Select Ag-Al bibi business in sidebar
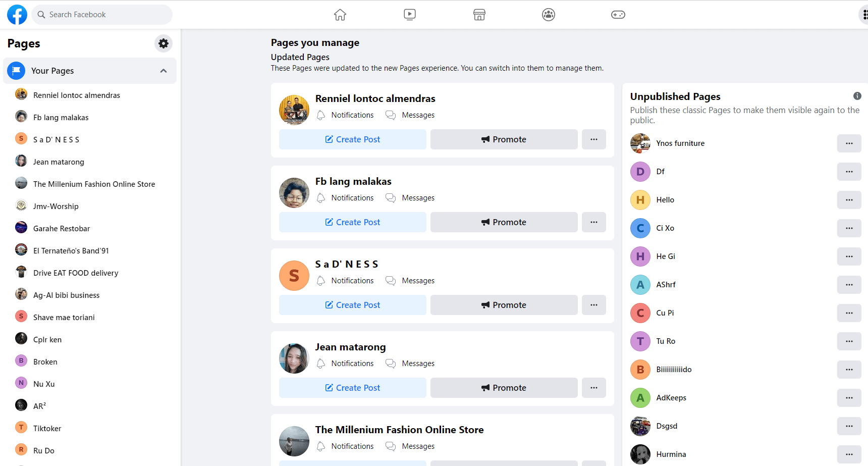The width and height of the screenshot is (868, 466). pos(90,295)
